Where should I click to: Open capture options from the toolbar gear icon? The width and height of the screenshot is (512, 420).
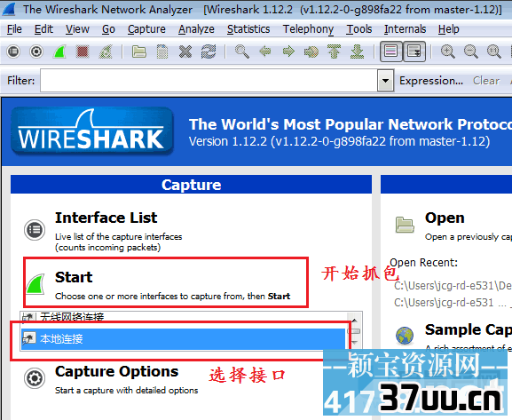tap(36, 52)
